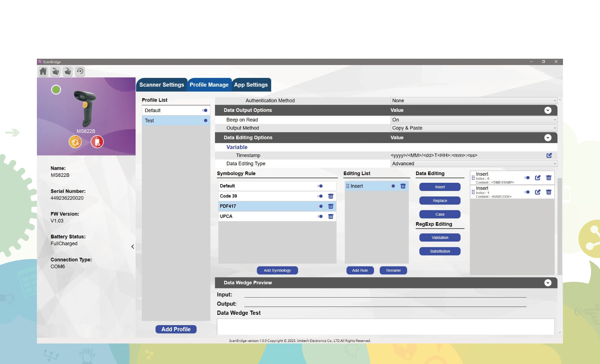Toggle the Default symbology rule switch
This screenshot has width=600, height=364.
320,186
